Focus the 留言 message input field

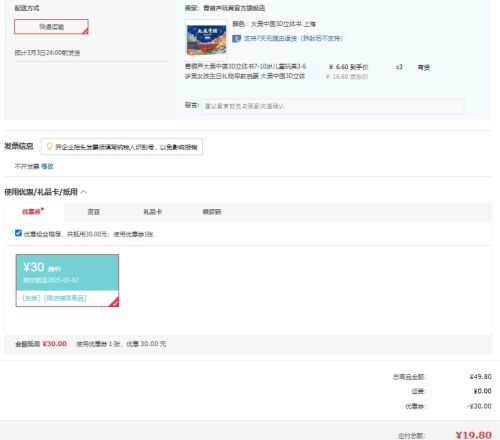pyautogui.click(x=333, y=106)
